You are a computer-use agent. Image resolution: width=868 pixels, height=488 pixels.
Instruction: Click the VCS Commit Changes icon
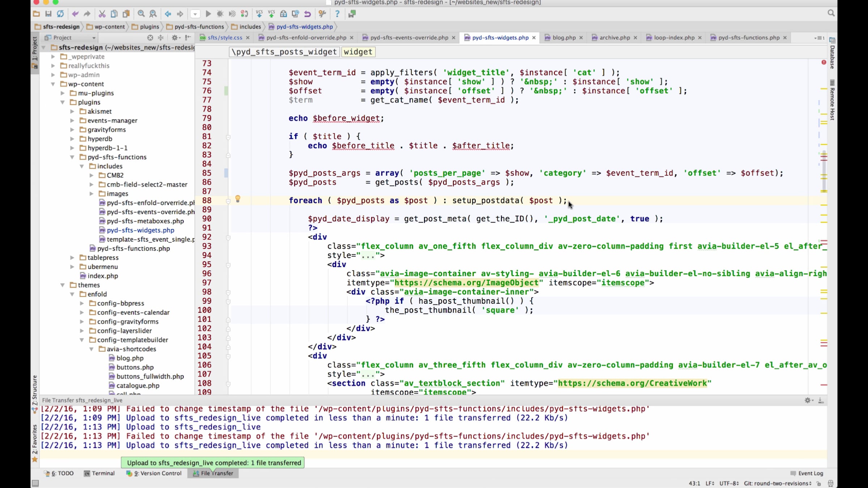coord(271,14)
